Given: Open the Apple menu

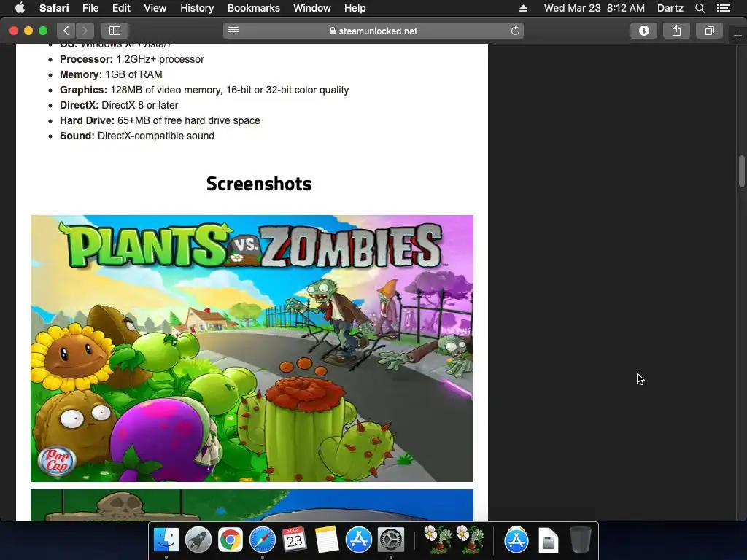Looking at the screenshot, I should click(x=20, y=8).
